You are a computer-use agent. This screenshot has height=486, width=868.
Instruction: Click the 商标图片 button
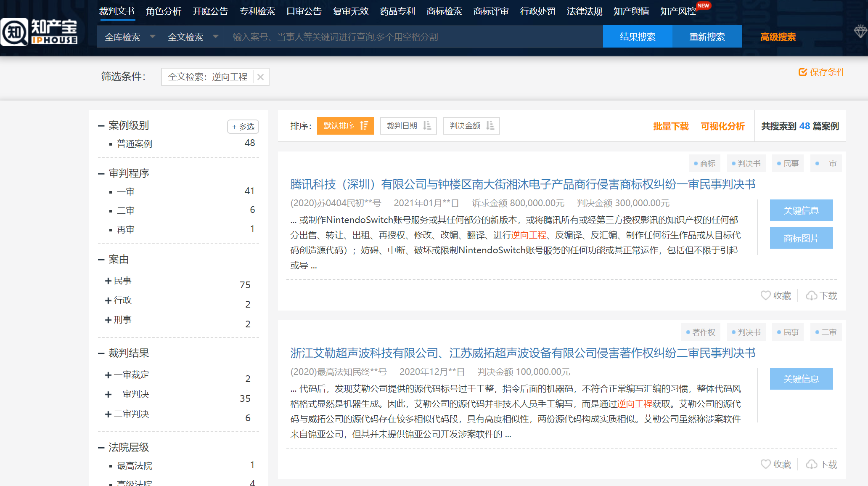[801, 238]
